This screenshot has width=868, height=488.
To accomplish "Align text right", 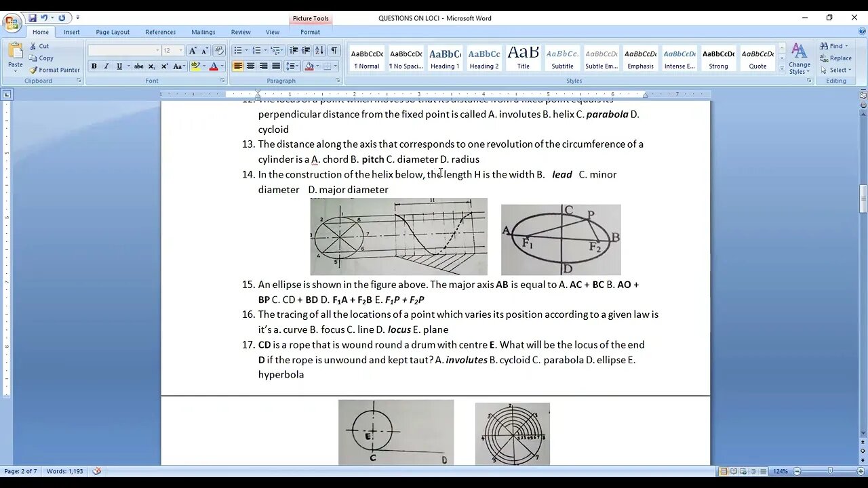I will [x=263, y=66].
